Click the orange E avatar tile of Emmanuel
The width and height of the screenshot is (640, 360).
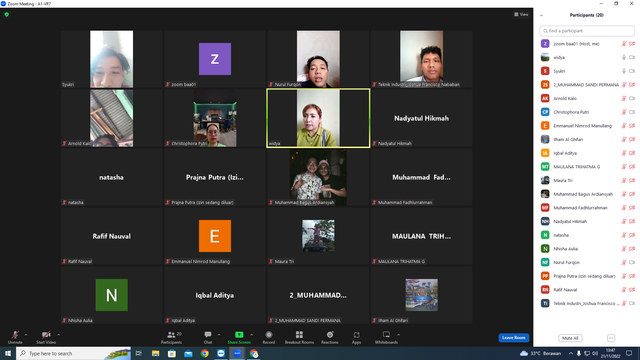click(215, 236)
